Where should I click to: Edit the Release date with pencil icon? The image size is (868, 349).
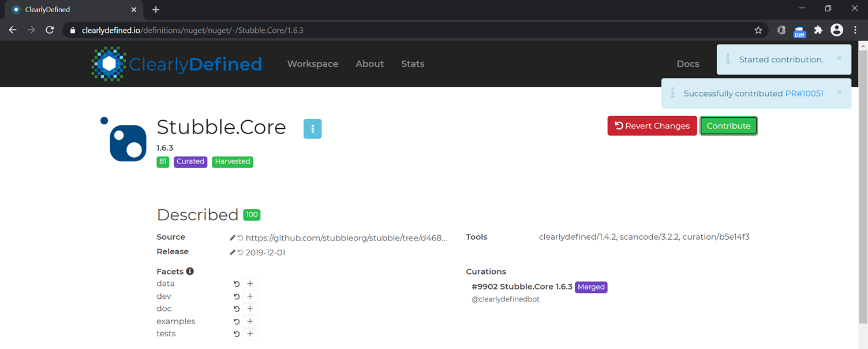232,253
